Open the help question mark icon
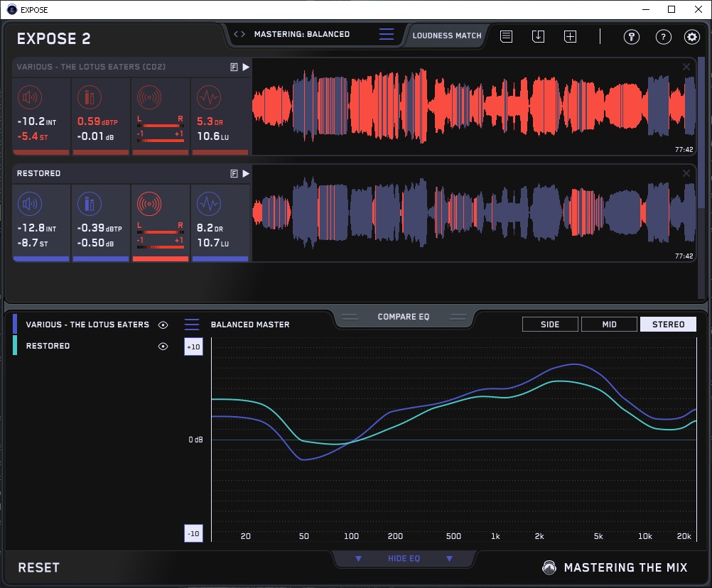 (664, 37)
